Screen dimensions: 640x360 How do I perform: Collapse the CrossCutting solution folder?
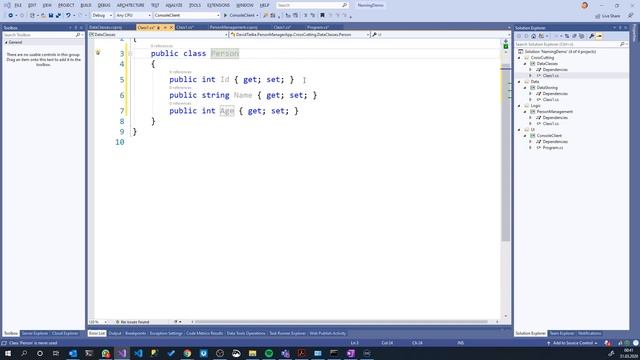point(520,58)
